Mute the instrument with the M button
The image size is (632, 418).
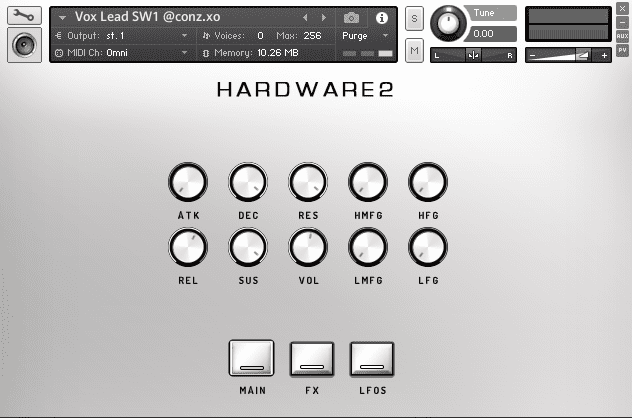(x=414, y=50)
